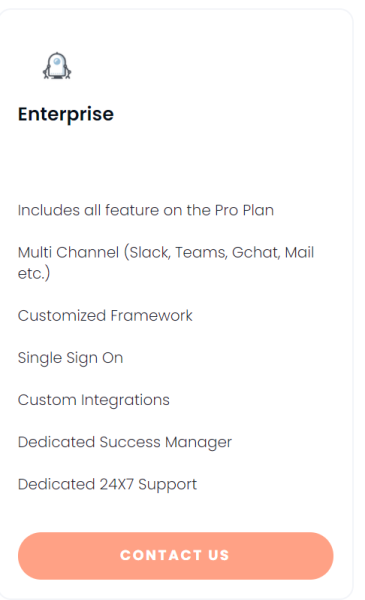Click the 'etc.)' wrapped text line
The width and height of the screenshot is (365, 600).
(x=34, y=274)
